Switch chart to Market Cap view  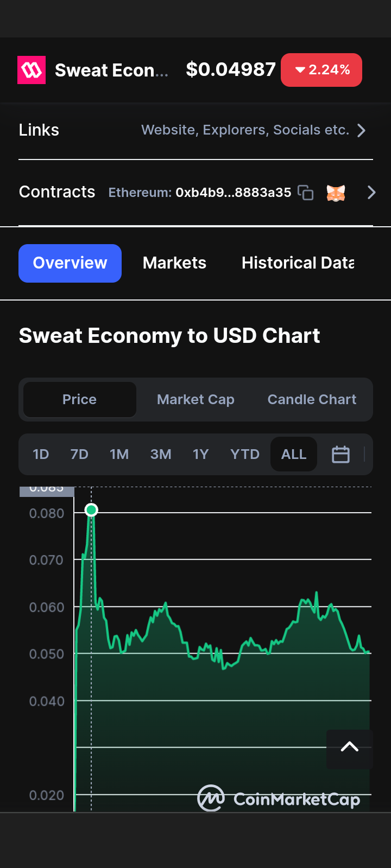tap(195, 399)
